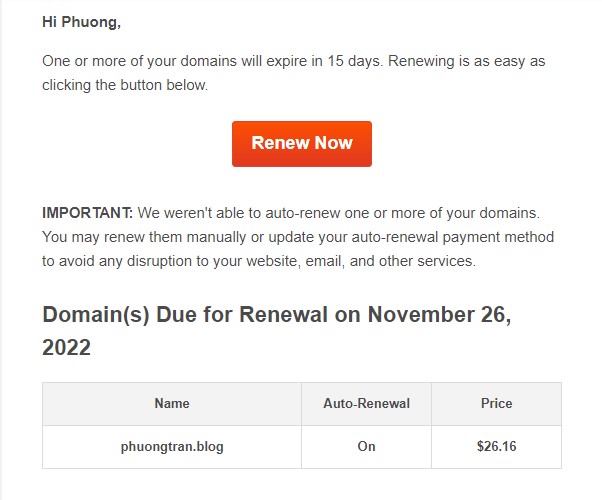Viewport: 602px width, 500px height.
Task: Select the Auto-Renewal value On
Action: 366,446
